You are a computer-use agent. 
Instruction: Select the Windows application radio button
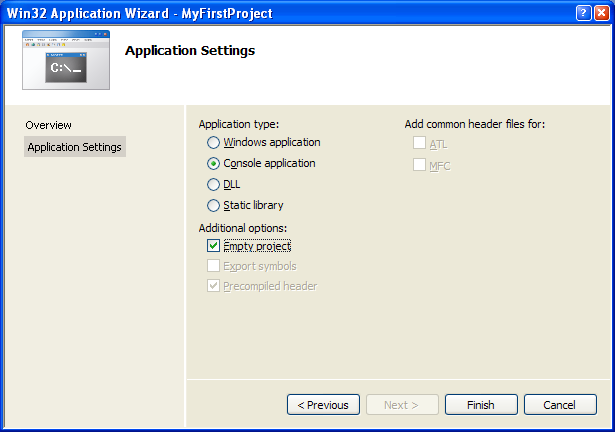(213, 142)
